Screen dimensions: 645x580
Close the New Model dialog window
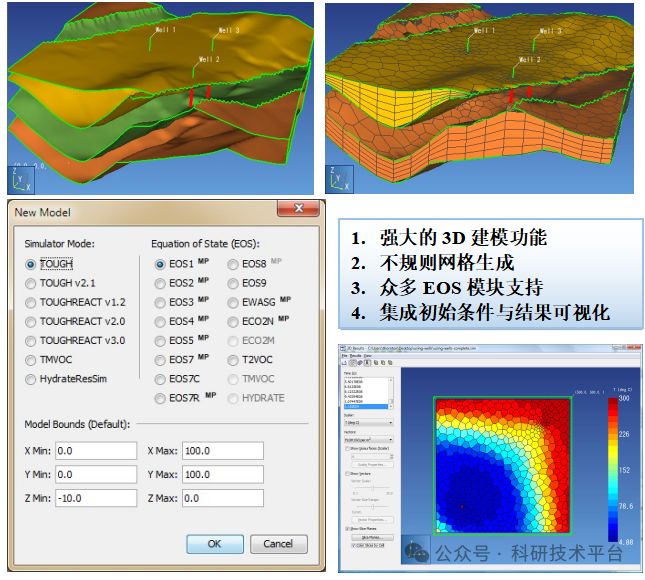[299, 208]
